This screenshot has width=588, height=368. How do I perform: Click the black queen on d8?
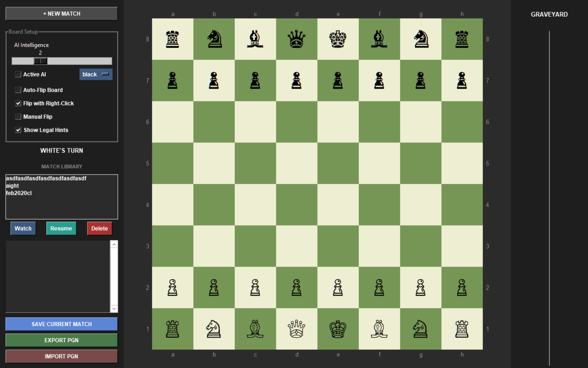click(296, 39)
